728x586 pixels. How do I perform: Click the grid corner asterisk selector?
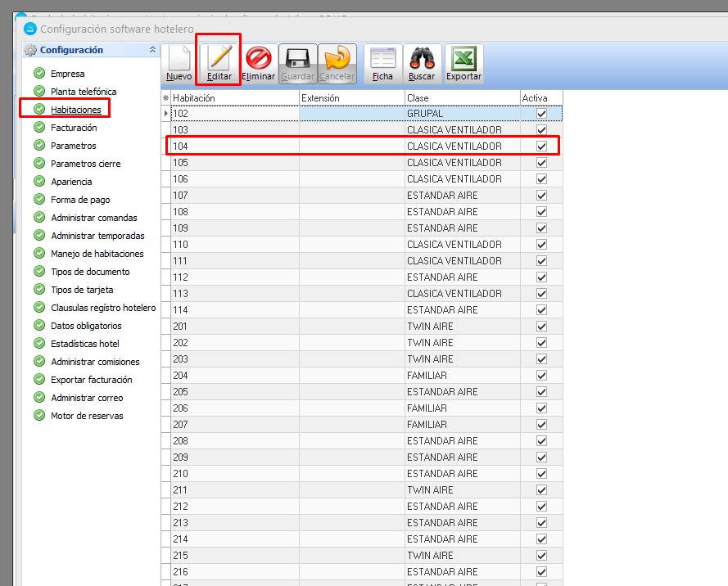(x=165, y=98)
